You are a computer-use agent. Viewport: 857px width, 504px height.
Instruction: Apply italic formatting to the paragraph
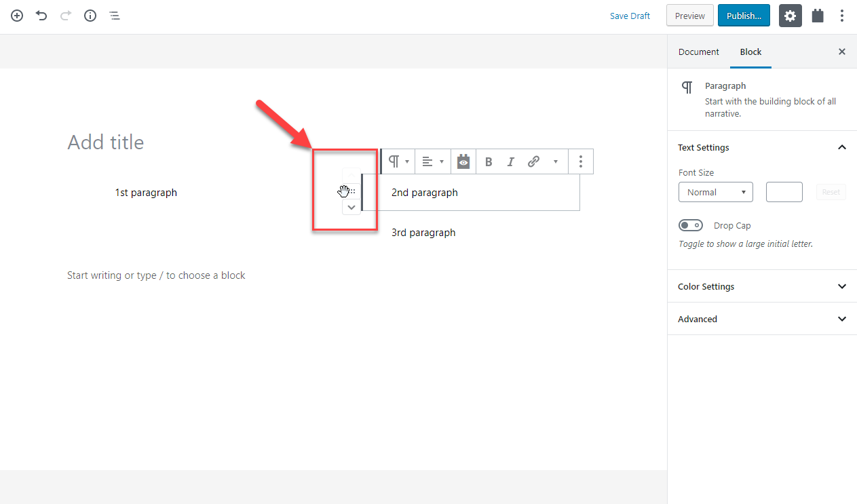pos(511,161)
